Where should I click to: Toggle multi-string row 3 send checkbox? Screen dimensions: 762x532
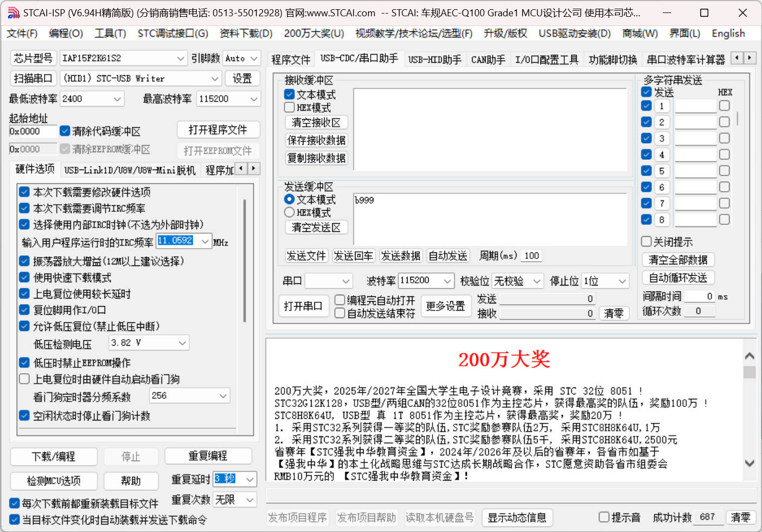point(646,138)
